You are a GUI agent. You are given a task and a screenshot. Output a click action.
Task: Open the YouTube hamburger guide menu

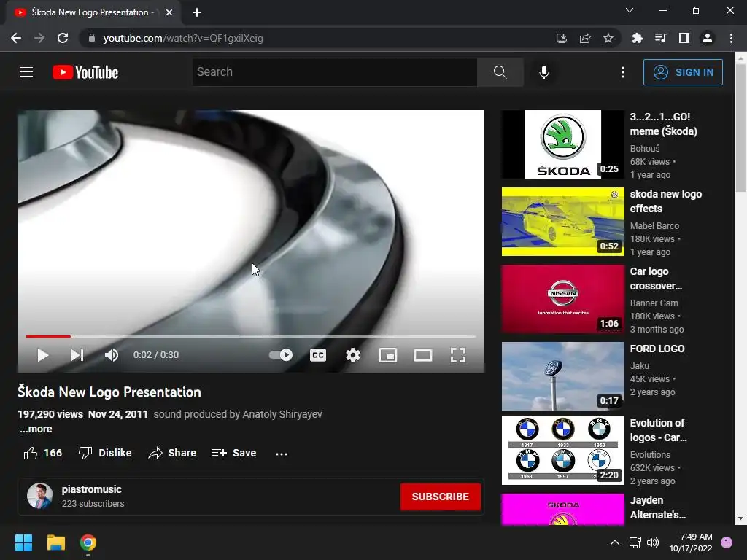[x=26, y=72]
